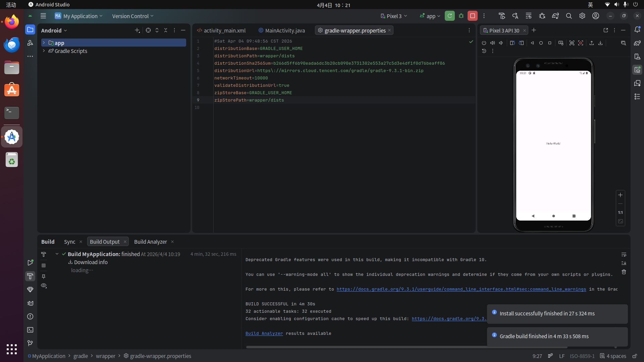Switch to the Build Analyzer tab
Viewport: 644px width, 362px height.
[150, 242]
